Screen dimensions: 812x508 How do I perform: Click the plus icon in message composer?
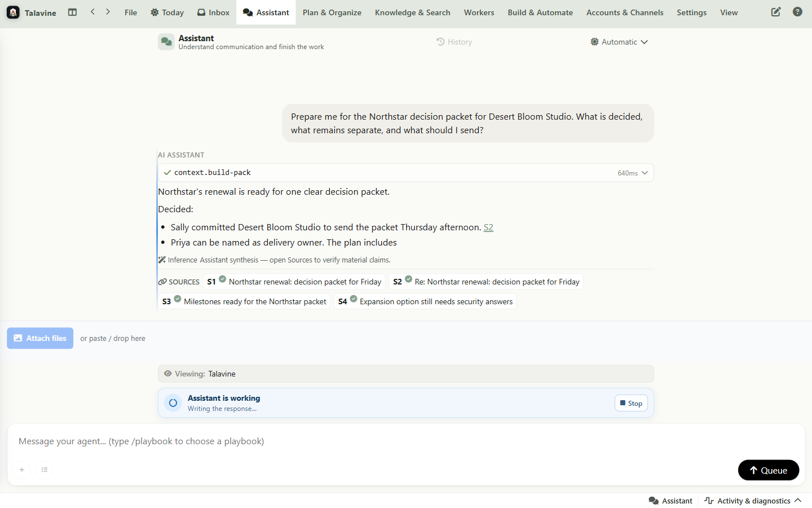(x=22, y=470)
